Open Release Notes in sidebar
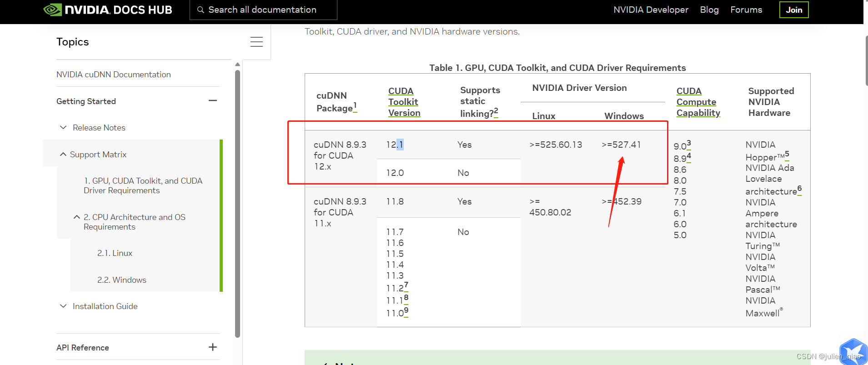The height and width of the screenshot is (365, 868). pos(99,128)
